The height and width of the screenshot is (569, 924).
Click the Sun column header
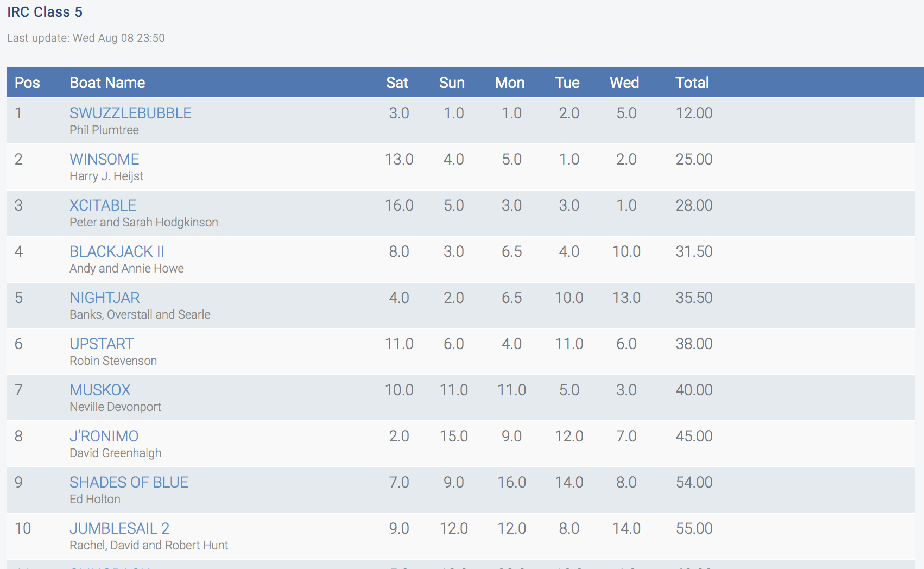(452, 83)
